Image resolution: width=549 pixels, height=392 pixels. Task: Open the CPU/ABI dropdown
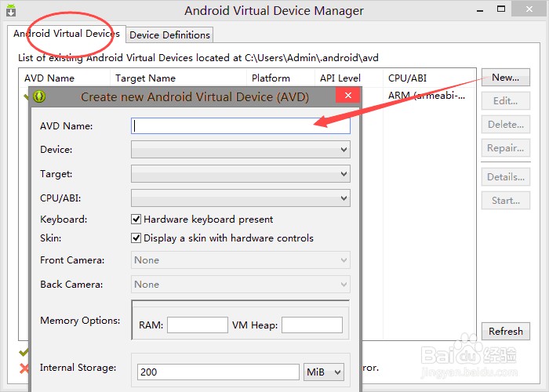coord(241,198)
